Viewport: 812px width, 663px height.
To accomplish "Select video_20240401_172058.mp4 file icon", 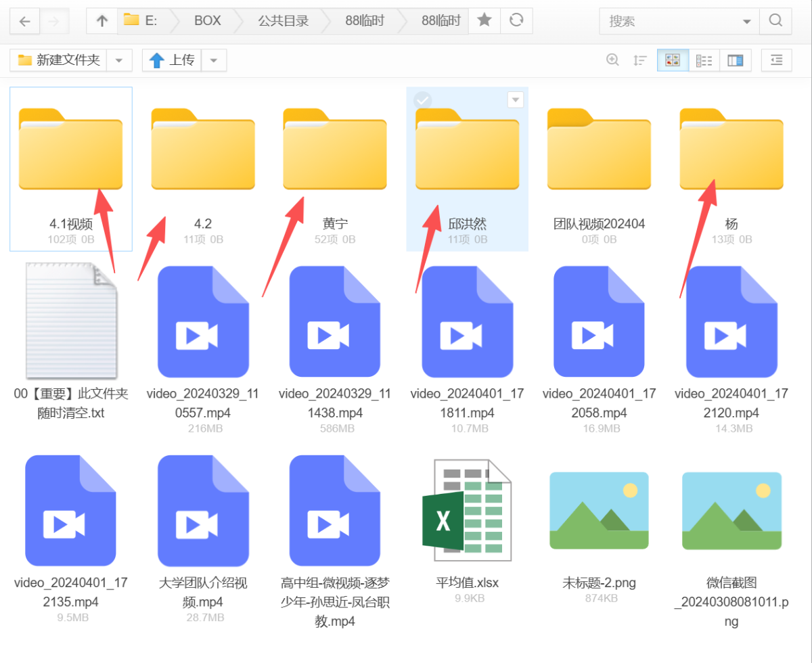I will click(600, 321).
